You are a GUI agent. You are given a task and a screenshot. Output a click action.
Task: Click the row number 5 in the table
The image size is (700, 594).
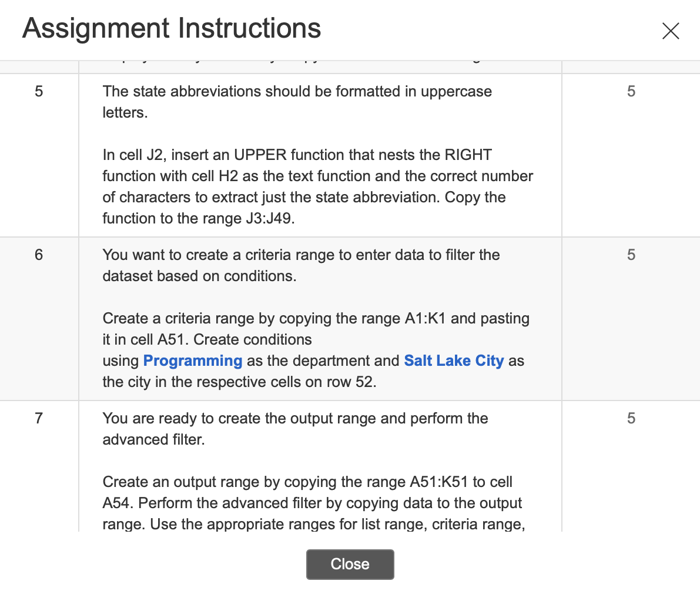[x=39, y=91]
